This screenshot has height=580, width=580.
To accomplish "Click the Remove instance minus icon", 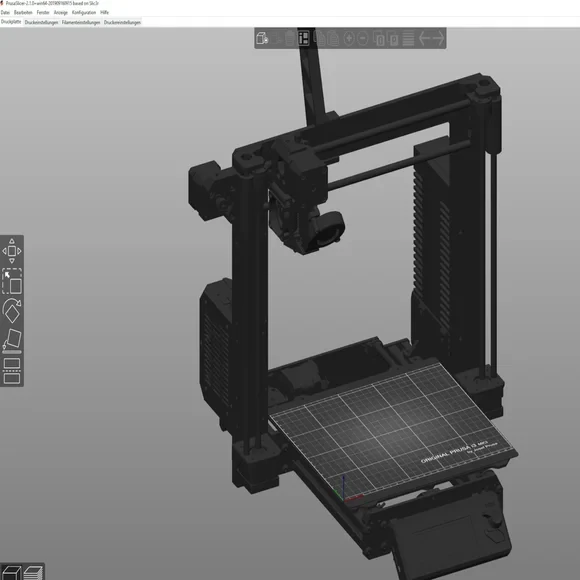I will click(x=363, y=38).
